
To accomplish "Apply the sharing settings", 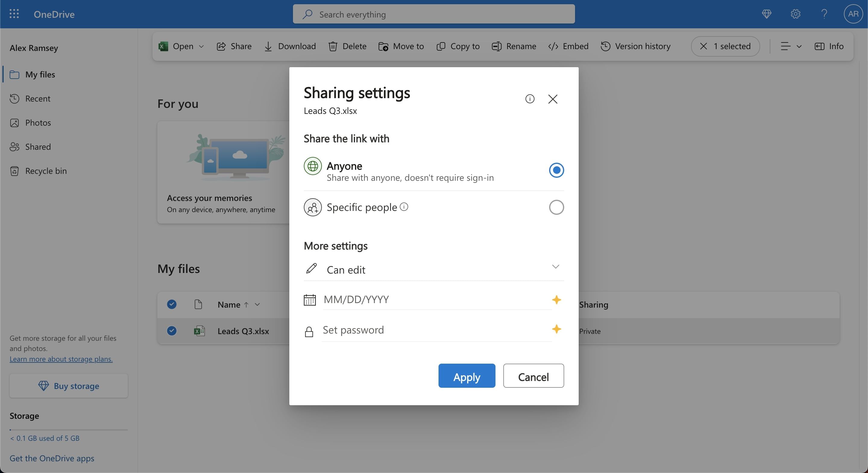I will click(467, 376).
